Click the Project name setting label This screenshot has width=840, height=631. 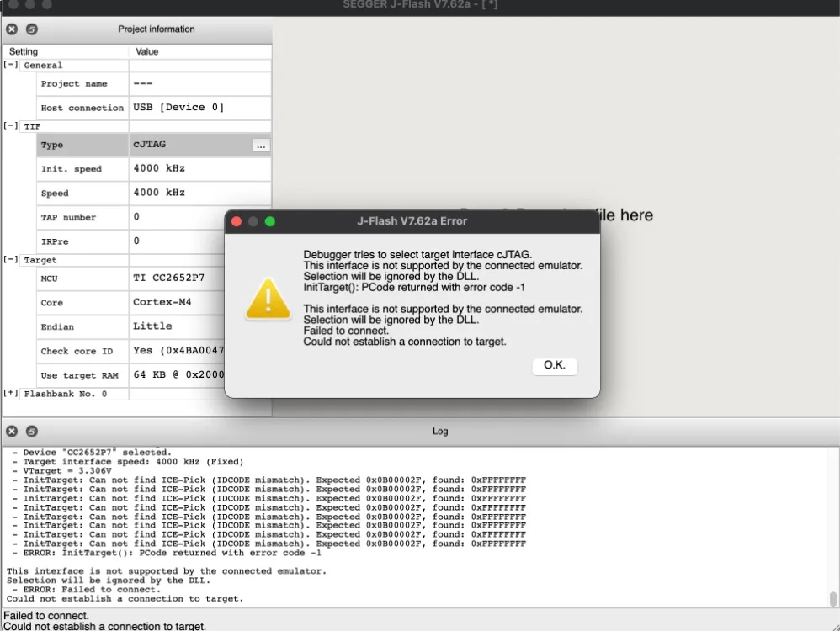74,84
